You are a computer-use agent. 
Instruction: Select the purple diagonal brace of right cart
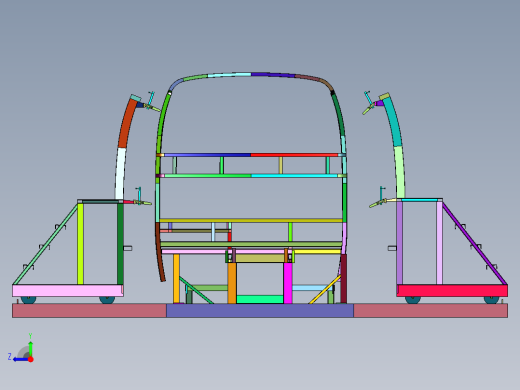point(475,243)
